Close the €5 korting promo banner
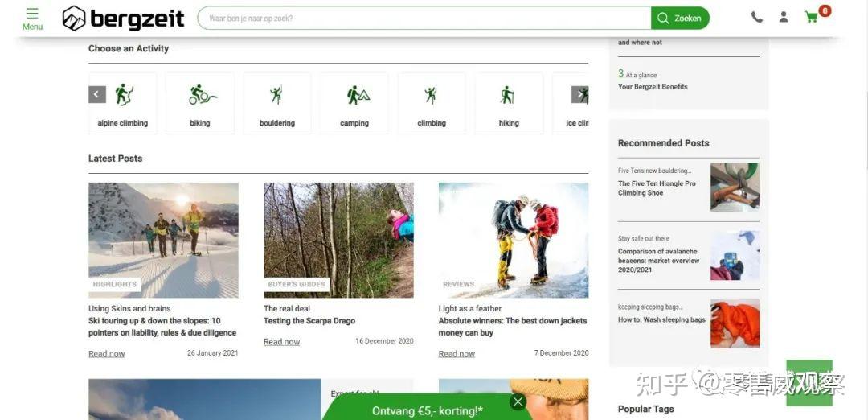 pyautogui.click(x=518, y=401)
